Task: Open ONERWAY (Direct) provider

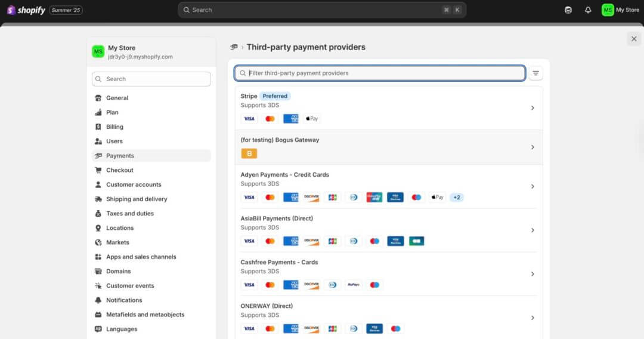Action: pos(389,318)
